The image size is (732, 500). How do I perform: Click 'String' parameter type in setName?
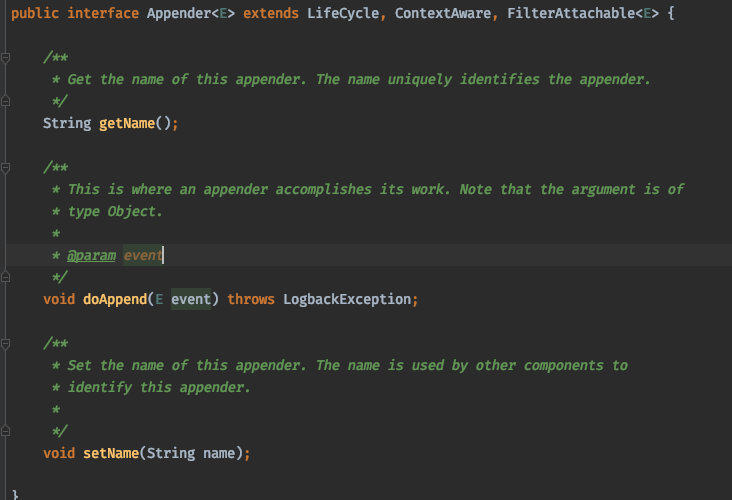pos(171,453)
